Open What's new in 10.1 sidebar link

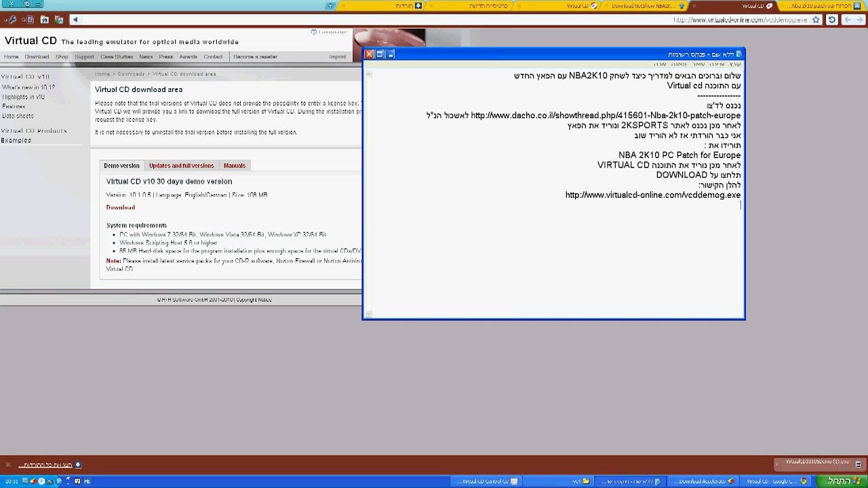click(x=28, y=87)
